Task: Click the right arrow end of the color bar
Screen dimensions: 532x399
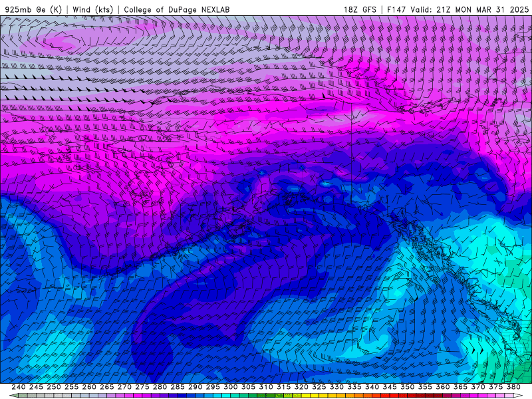Action: [x=518, y=395]
